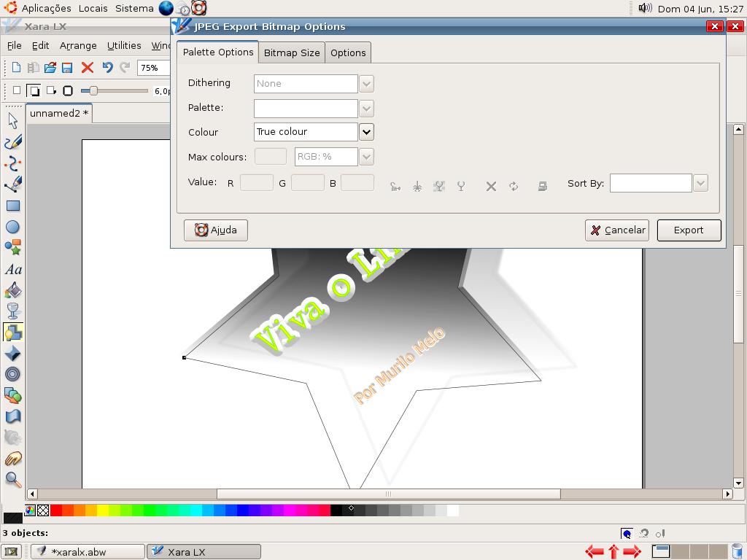Open the Options tab
The image size is (747, 560).
pos(348,52)
